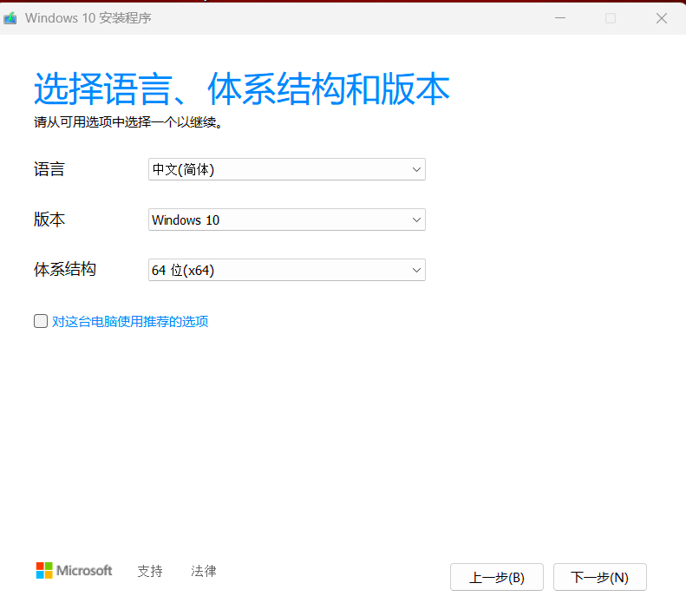Viewport: 686px width, 616px height.
Task: Open the 版本 dropdown showing Windows 10
Action: click(287, 220)
